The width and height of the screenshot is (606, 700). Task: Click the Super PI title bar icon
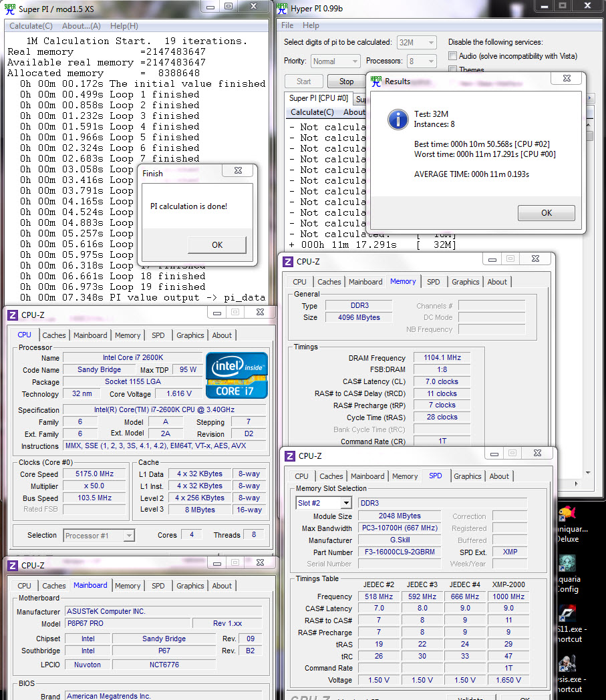click(x=10, y=9)
